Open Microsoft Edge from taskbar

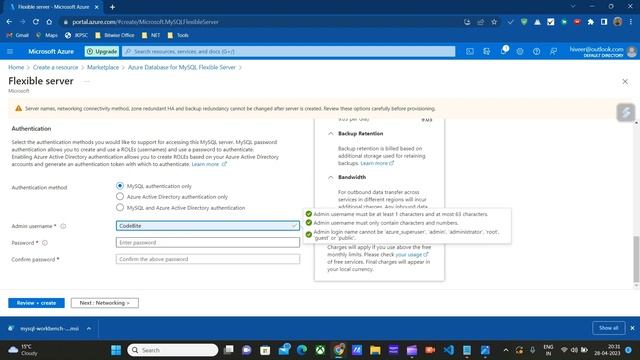302,350
